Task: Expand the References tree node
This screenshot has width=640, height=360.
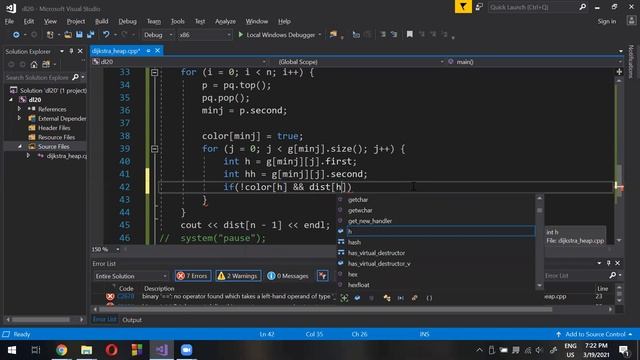Action: click(19, 109)
